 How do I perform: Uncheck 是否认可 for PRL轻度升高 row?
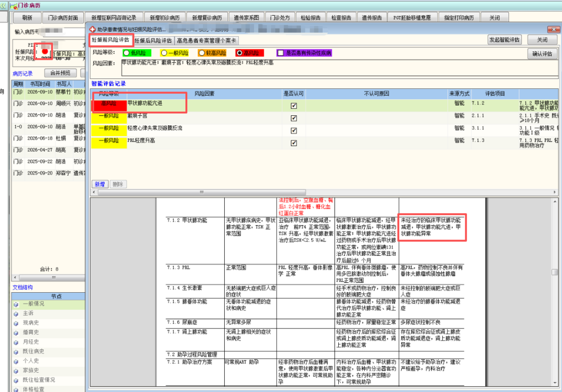[x=294, y=143]
